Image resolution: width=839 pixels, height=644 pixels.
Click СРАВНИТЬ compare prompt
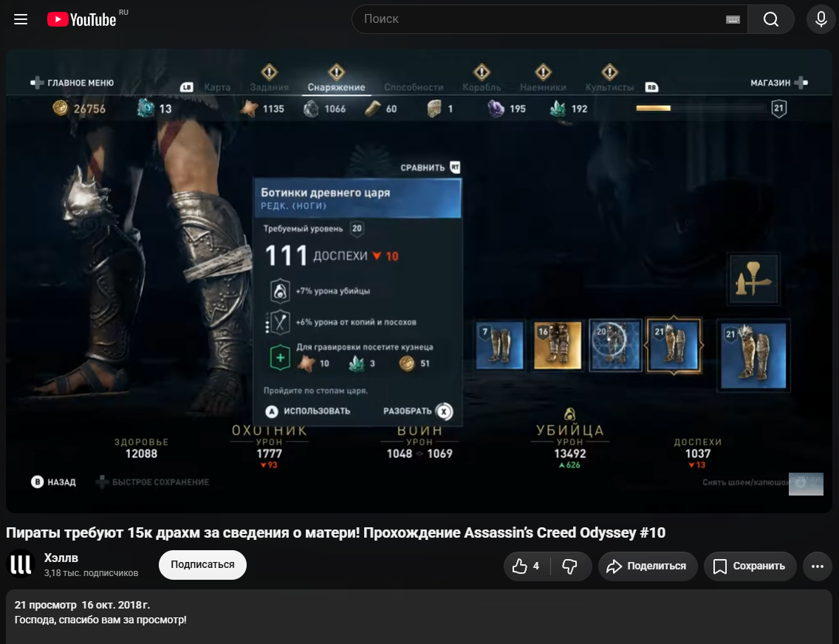coord(430,168)
